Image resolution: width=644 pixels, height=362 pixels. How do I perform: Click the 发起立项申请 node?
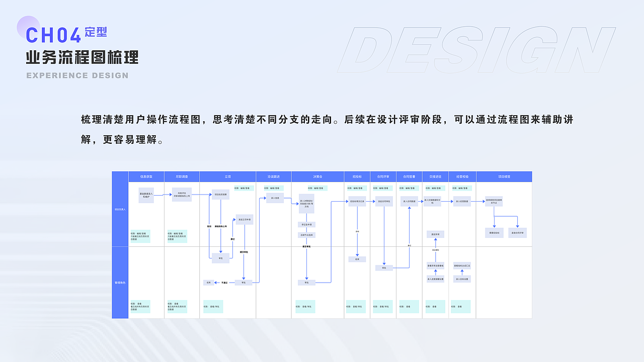tap(244, 219)
